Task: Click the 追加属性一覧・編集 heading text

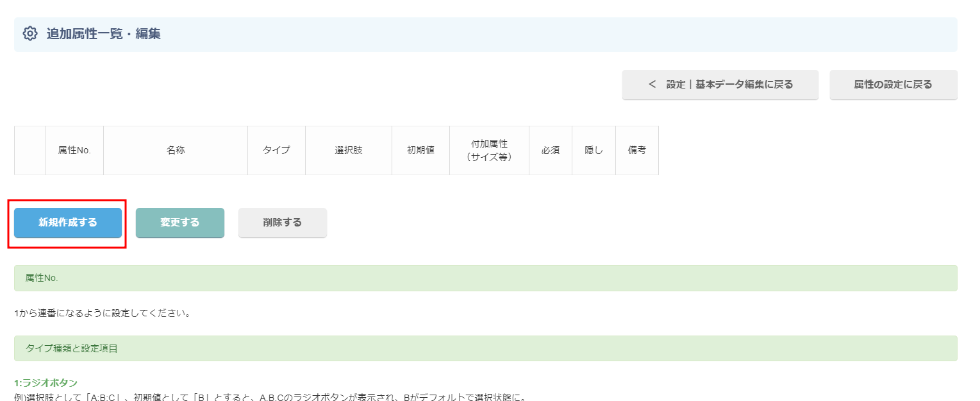Action: pyautogui.click(x=103, y=34)
